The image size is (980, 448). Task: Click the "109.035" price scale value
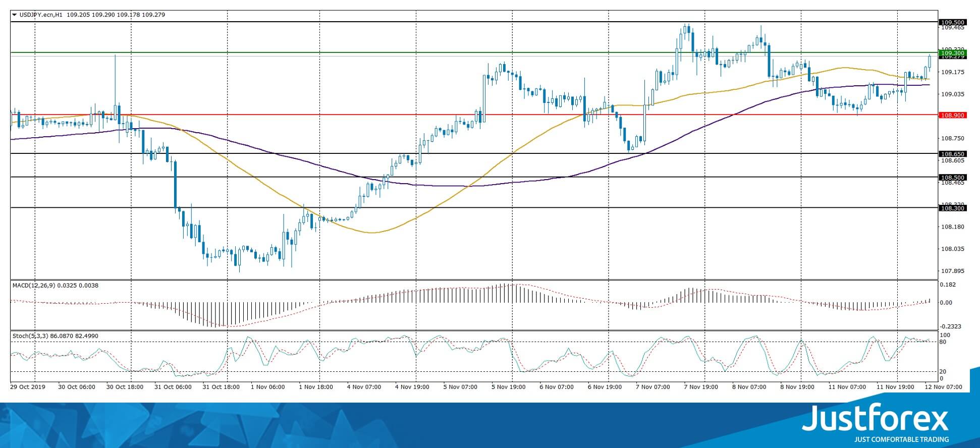(953, 94)
